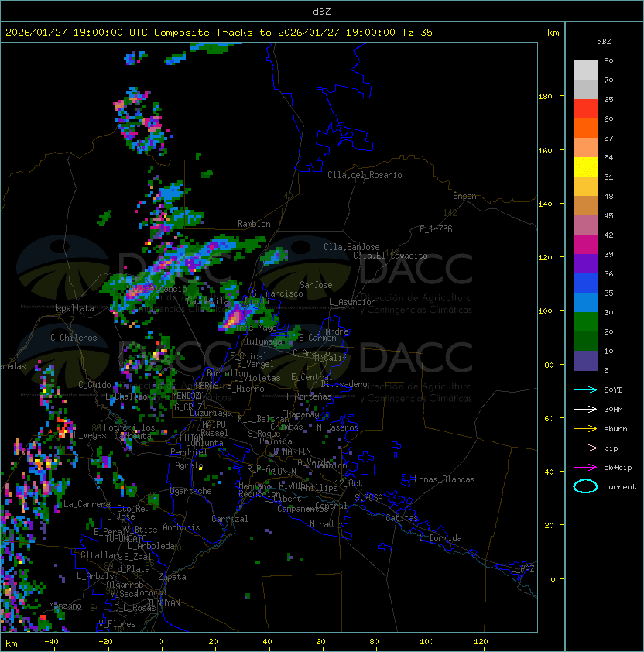Click the 'L_PAZ' place label
Viewport: 644px width, 652px height.
coord(522,569)
